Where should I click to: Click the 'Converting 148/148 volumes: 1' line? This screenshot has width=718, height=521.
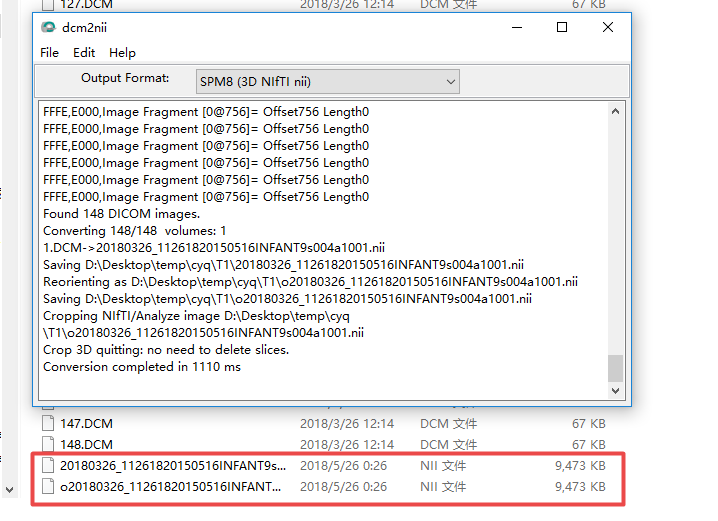pyautogui.click(x=134, y=231)
